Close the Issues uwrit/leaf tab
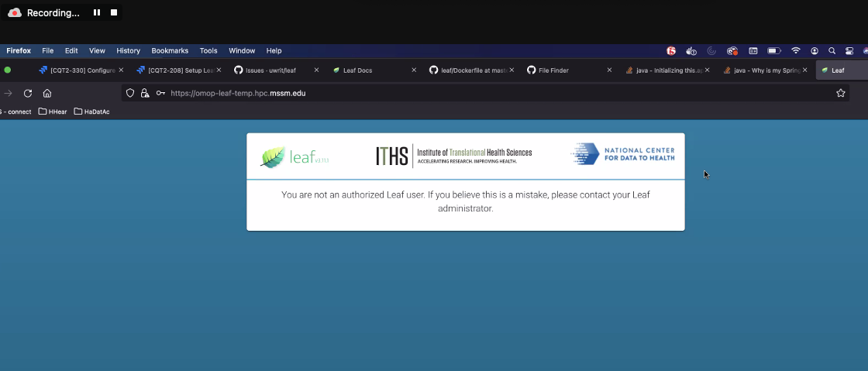The image size is (868, 371). [317, 70]
